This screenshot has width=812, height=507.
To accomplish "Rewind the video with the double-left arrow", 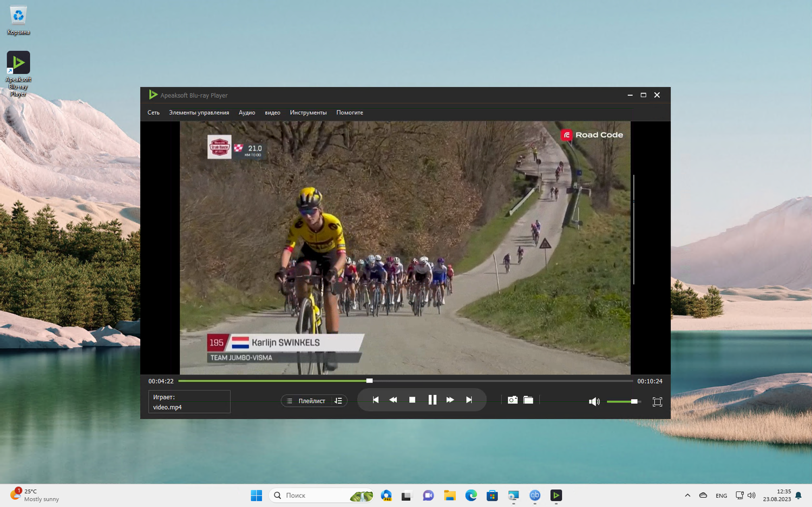I will 393,400.
